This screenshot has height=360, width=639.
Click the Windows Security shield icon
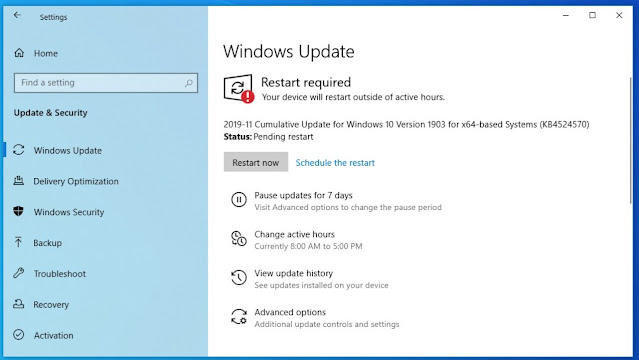[x=18, y=211]
